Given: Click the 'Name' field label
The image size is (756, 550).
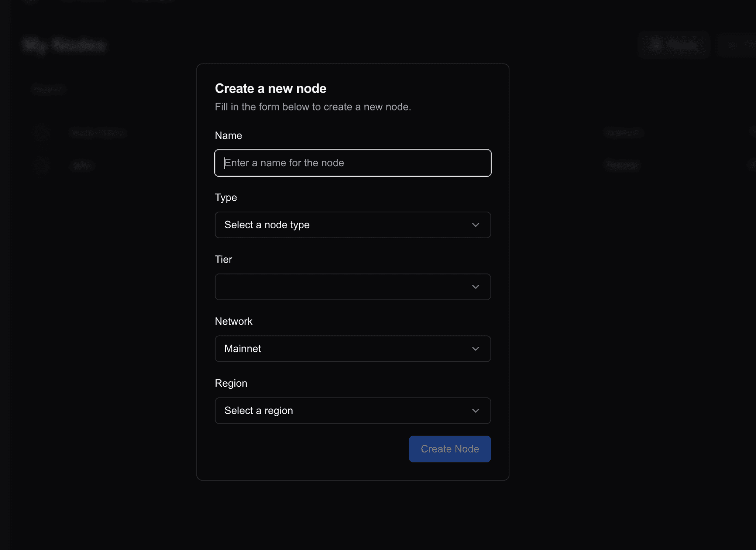Looking at the screenshot, I should pos(228,136).
